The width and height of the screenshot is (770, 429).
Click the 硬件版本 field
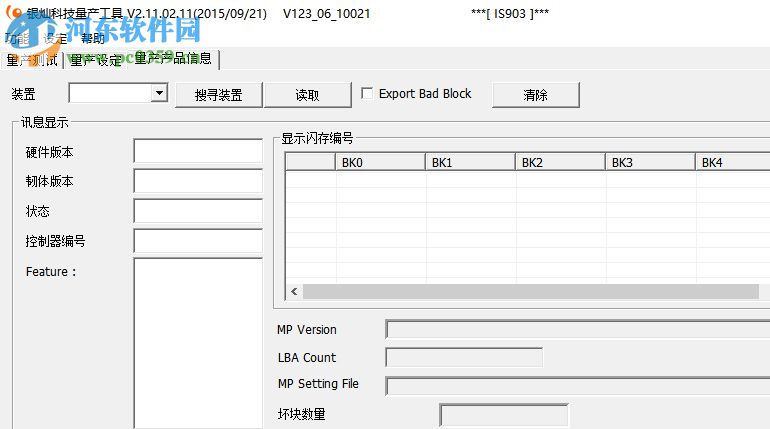[198, 151]
